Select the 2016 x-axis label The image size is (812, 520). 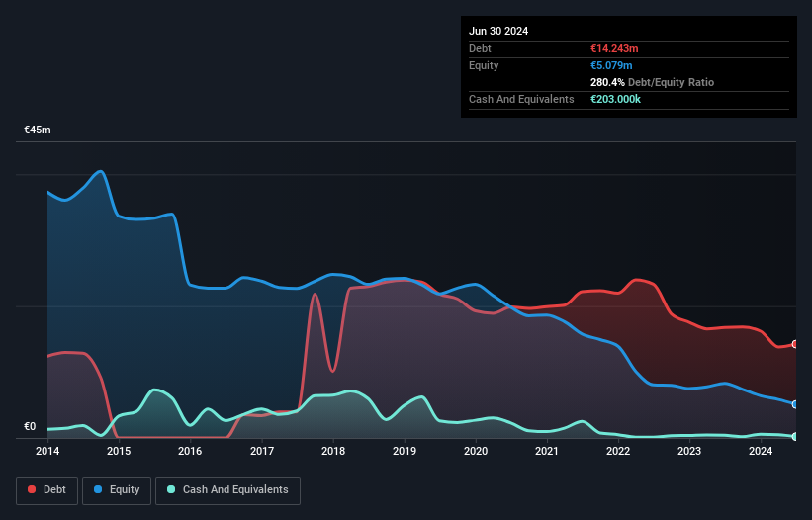pyautogui.click(x=190, y=451)
